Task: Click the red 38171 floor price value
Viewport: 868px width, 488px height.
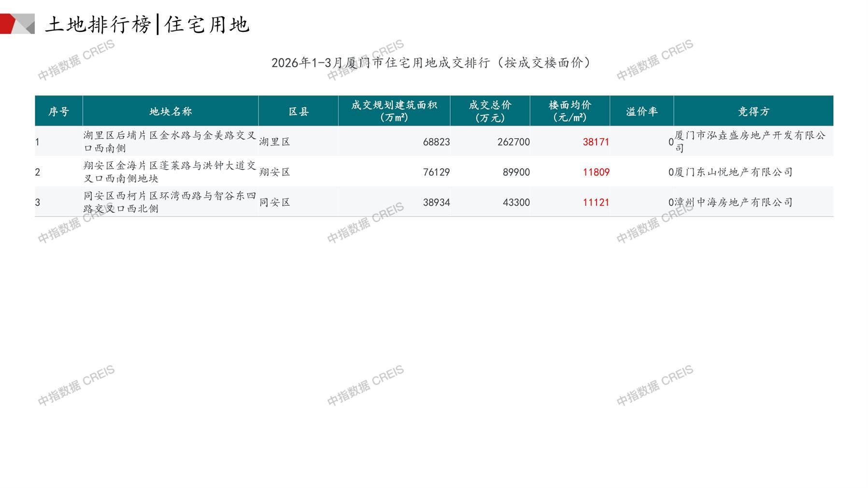Action: pos(596,142)
